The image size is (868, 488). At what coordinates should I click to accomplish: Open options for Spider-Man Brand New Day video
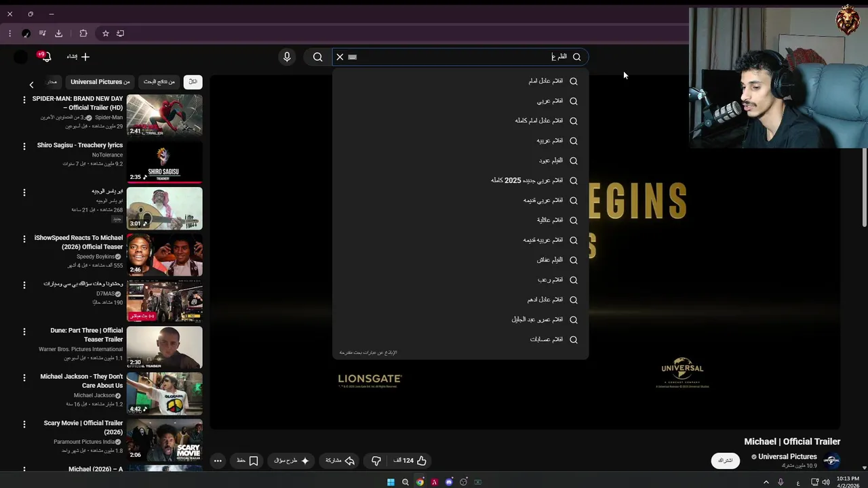click(24, 100)
